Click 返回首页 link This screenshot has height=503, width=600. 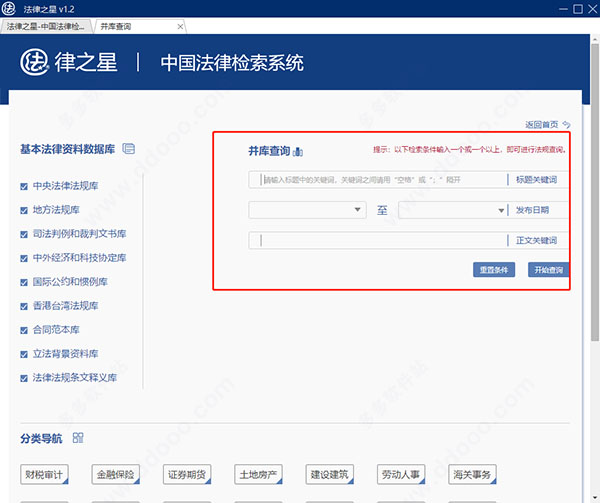(x=541, y=124)
